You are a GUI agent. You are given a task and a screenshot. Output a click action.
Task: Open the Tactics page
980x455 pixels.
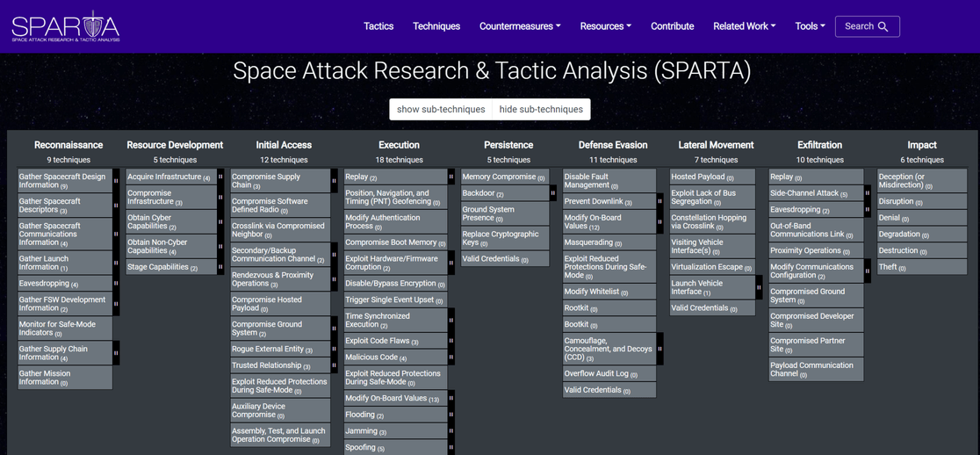tap(378, 26)
